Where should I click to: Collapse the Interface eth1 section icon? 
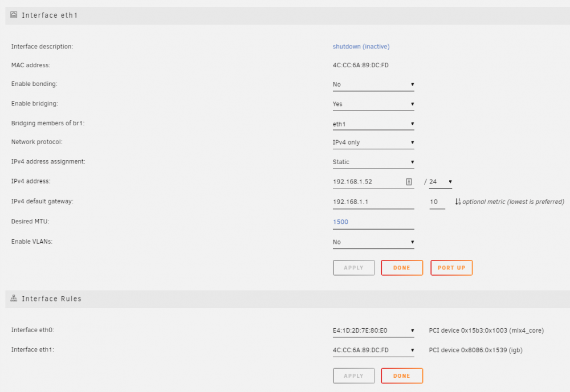pyautogui.click(x=14, y=15)
